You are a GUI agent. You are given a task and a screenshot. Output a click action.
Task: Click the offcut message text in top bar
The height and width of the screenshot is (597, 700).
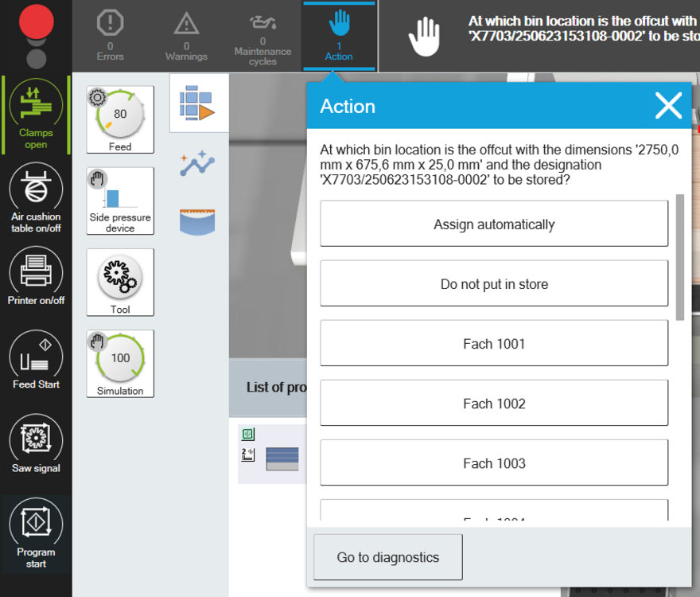pos(584,28)
